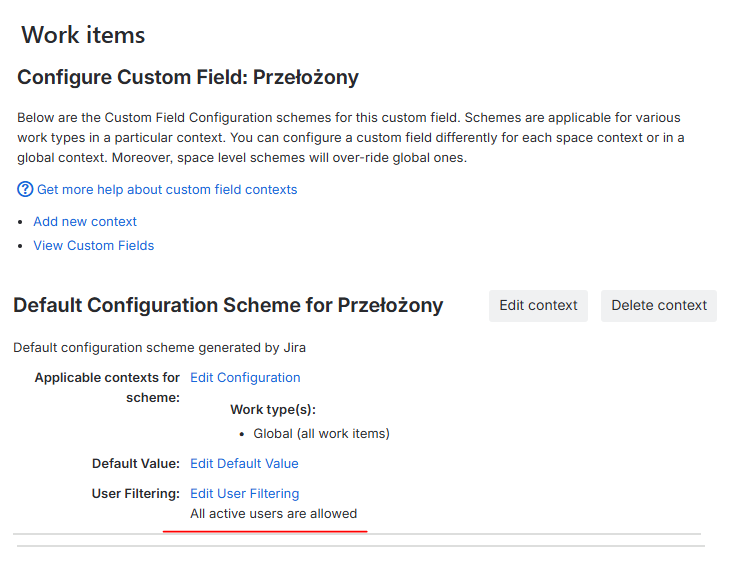Go to 'View Custom Fields'
Screen dimensions: 750x579
94,245
